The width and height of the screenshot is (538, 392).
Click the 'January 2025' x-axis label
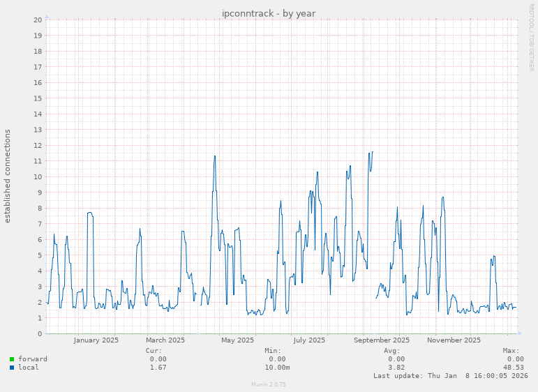click(x=96, y=340)
